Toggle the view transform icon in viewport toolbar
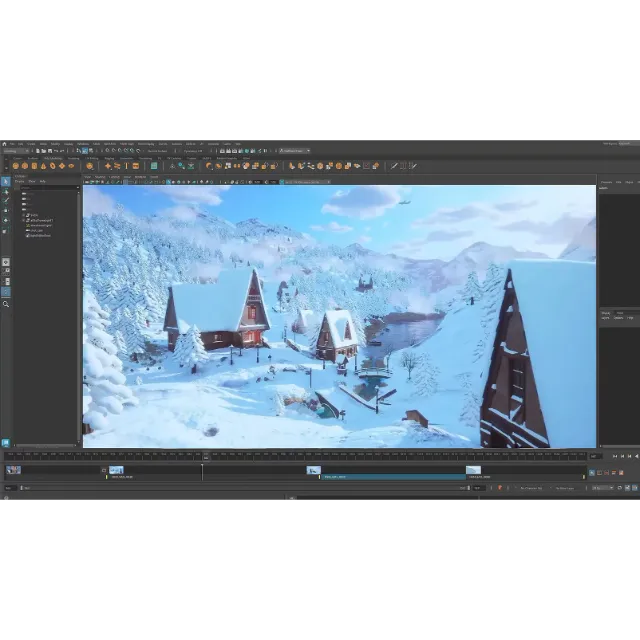The height and width of the screenshot is (640, 640). pos(282,182)
